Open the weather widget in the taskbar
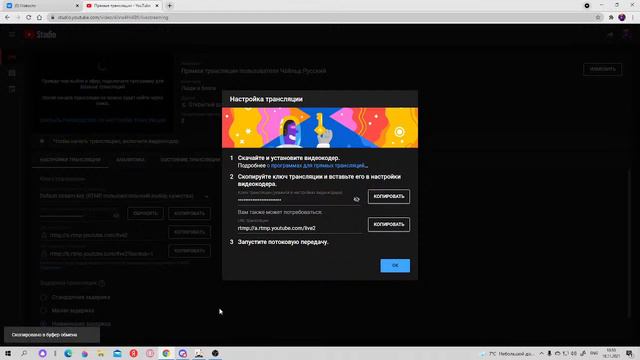The image size is (640, 360). (506, 353)
